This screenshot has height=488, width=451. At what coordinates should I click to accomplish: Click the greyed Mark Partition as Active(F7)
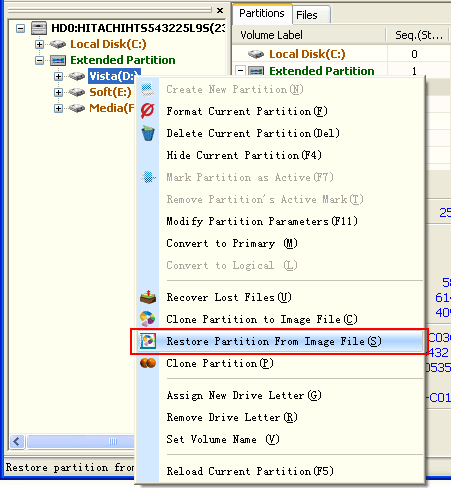point(280,177)
